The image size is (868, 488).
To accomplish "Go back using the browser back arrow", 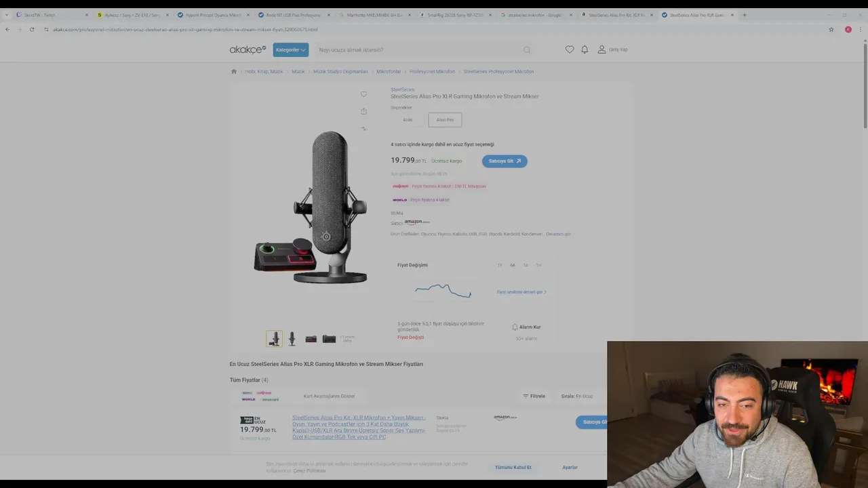I will point(7,29).
